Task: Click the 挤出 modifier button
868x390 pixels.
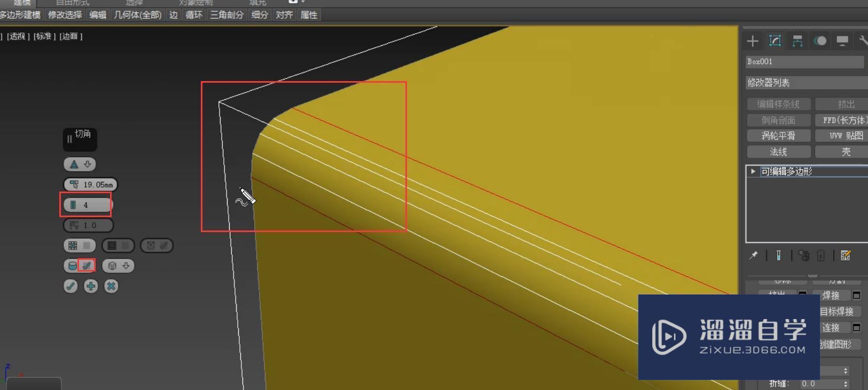Action: click(842, 104)
